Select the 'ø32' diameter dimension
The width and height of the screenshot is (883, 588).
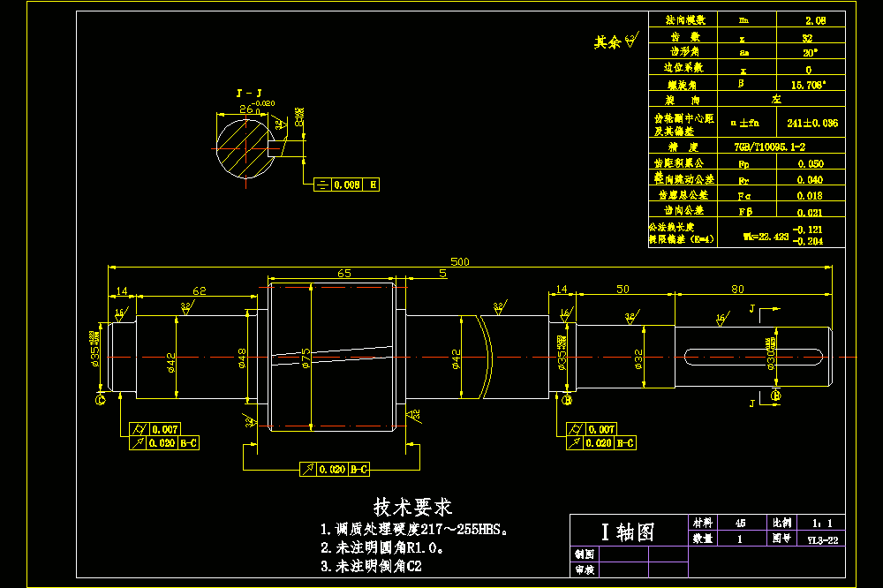(638, 358)
